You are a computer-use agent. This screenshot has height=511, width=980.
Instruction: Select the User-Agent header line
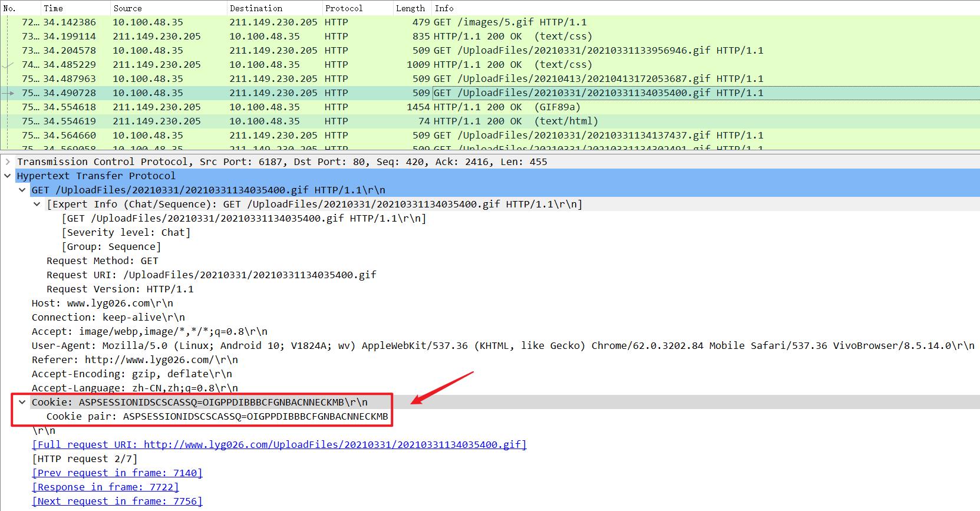click(503, 345)
